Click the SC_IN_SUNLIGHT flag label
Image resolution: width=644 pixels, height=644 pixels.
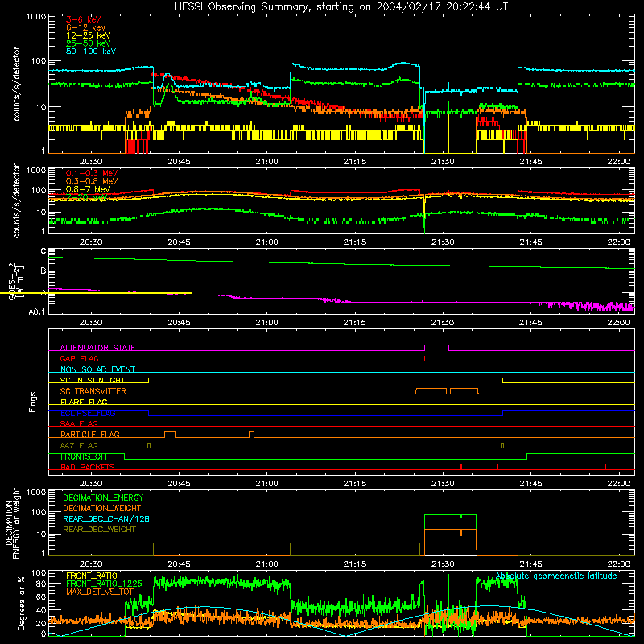93,380
